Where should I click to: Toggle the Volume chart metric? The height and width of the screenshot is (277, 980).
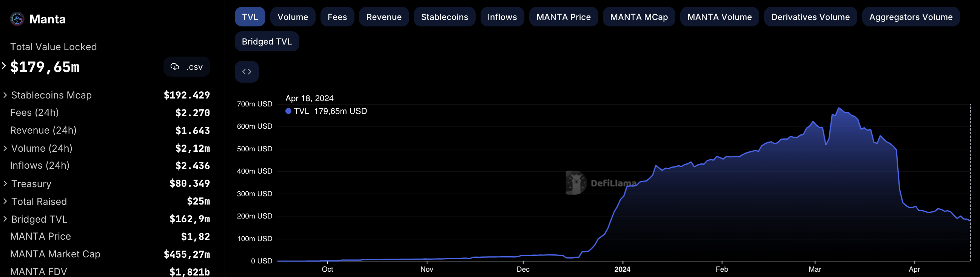click(293, 17)
